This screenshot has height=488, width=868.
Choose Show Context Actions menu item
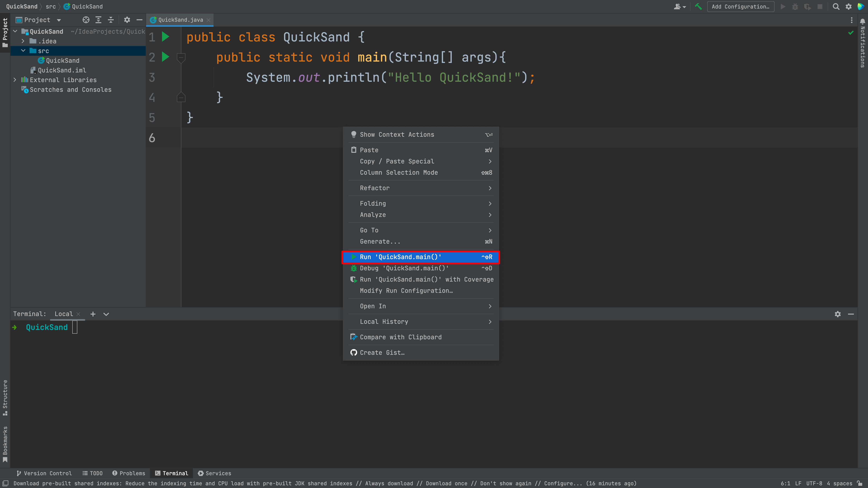[421, 134]
